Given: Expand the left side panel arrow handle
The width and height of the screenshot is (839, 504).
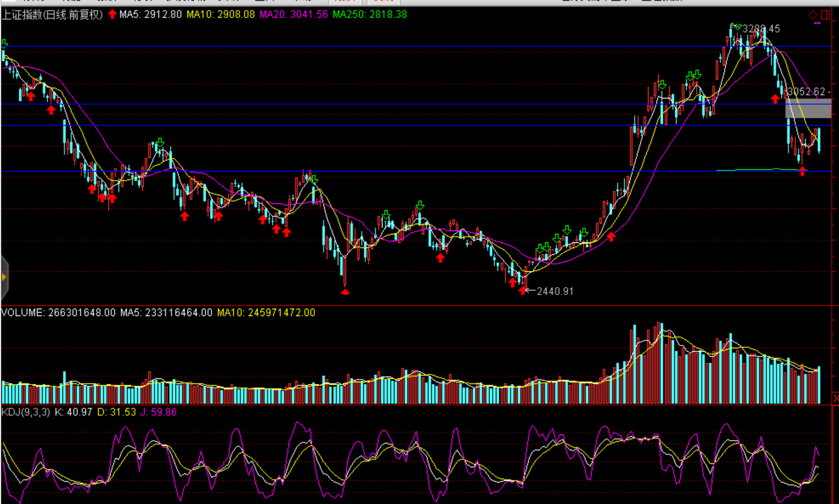Looking at the screenshot, I should [x=4, y=277].
